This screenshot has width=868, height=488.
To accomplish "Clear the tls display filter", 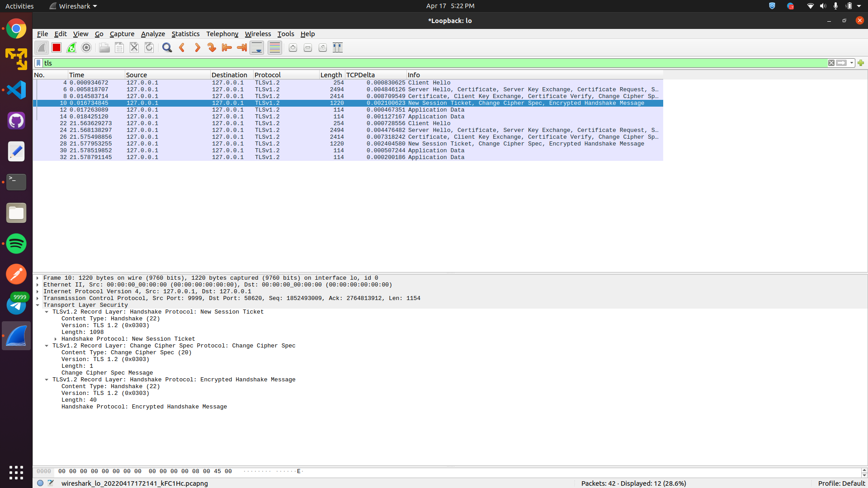I will click(x=831, y=63).
